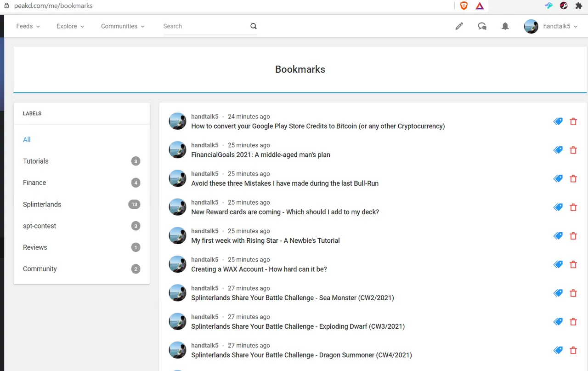588x371 pixels.
Task: Open Exploding Dwarf (CW3/2021) battle challenge post
Action: pos(298,326)
